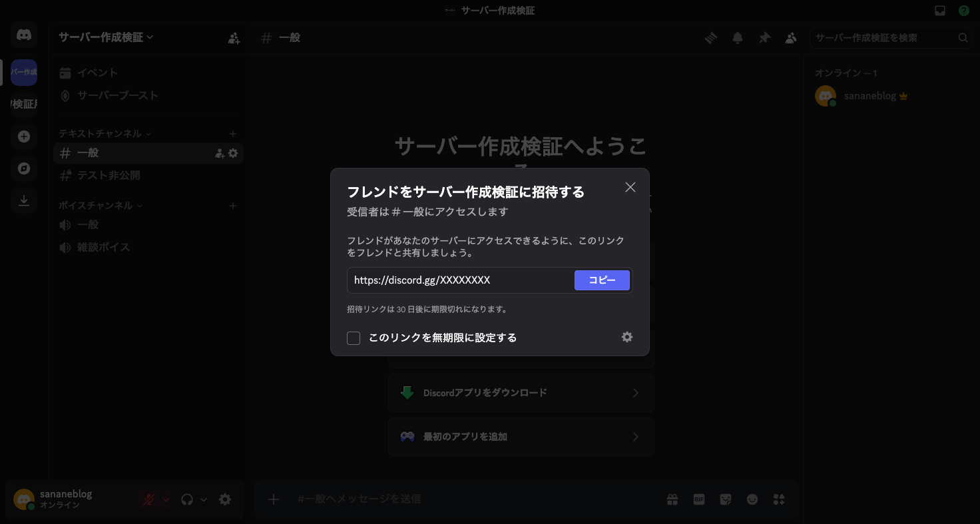
Task: Expand the サーバー作成検証 server name dropdown
Action: pos(106,37)
